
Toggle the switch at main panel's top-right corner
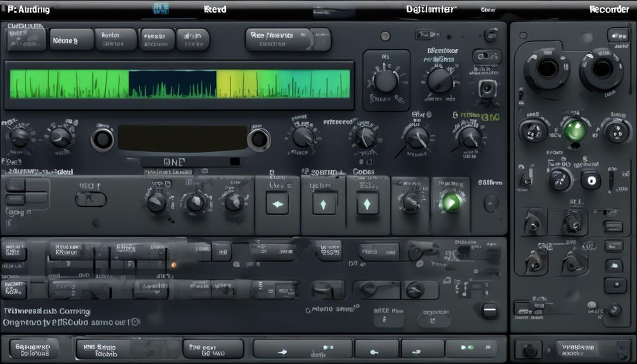coord(491,35)
